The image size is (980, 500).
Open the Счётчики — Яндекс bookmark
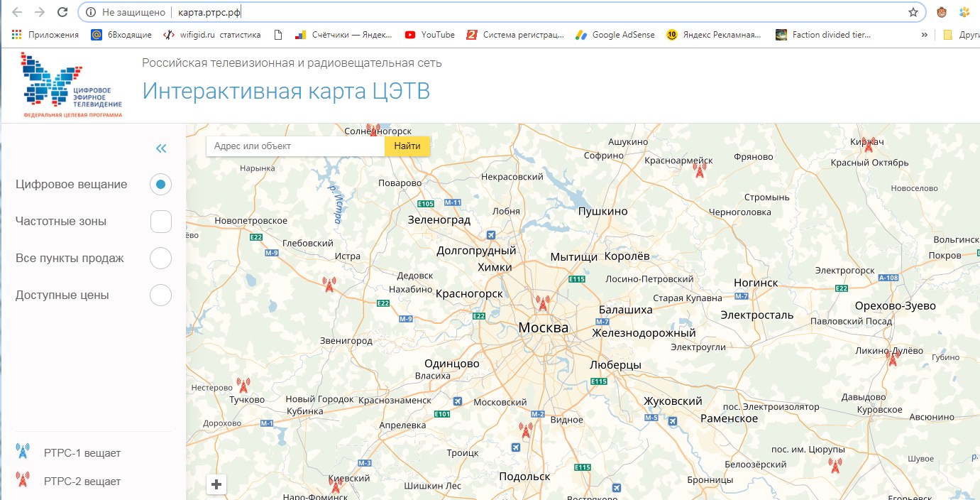[343, 34]
